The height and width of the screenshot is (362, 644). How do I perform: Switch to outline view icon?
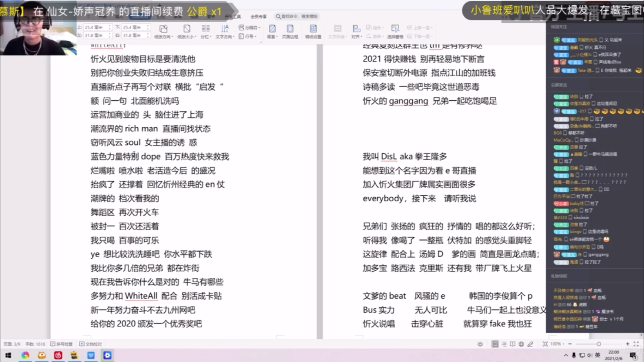504,344
